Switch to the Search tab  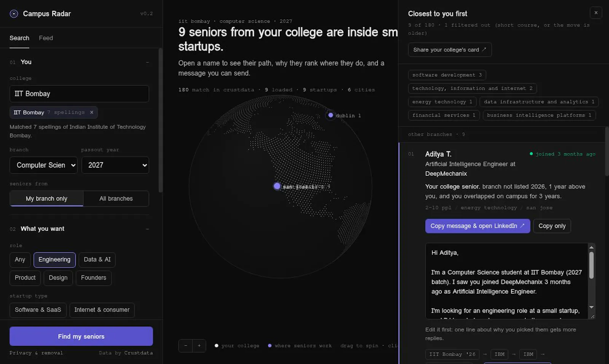(19, 38)
